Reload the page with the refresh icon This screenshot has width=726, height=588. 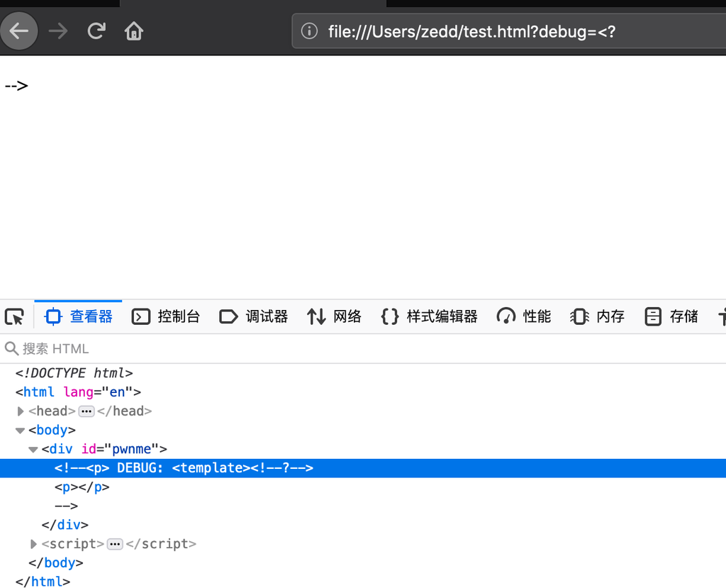[96, 31]
